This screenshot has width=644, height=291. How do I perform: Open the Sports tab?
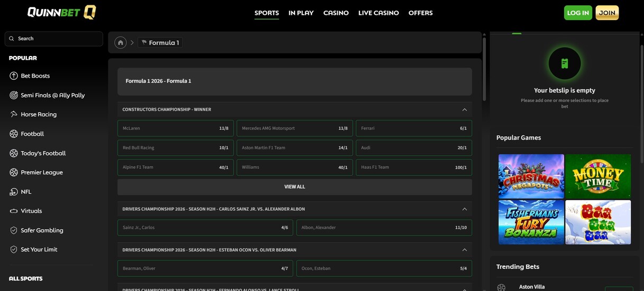coord(266,13)
